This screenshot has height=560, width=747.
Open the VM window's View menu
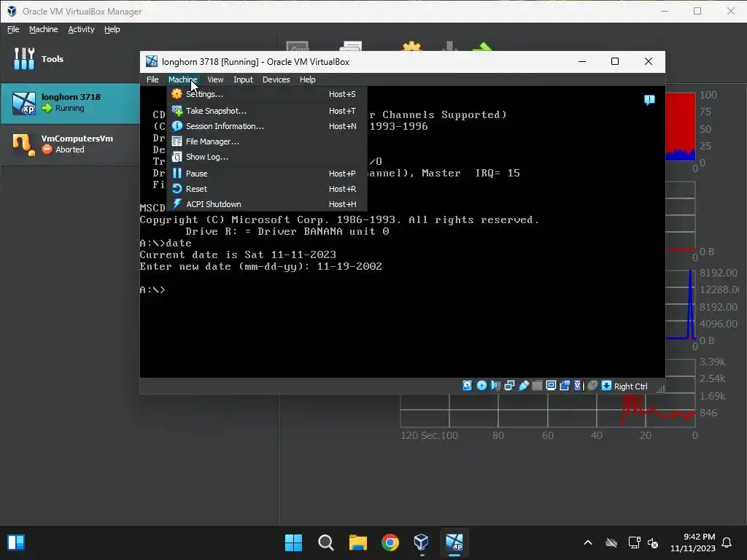[x=215, y=79]
